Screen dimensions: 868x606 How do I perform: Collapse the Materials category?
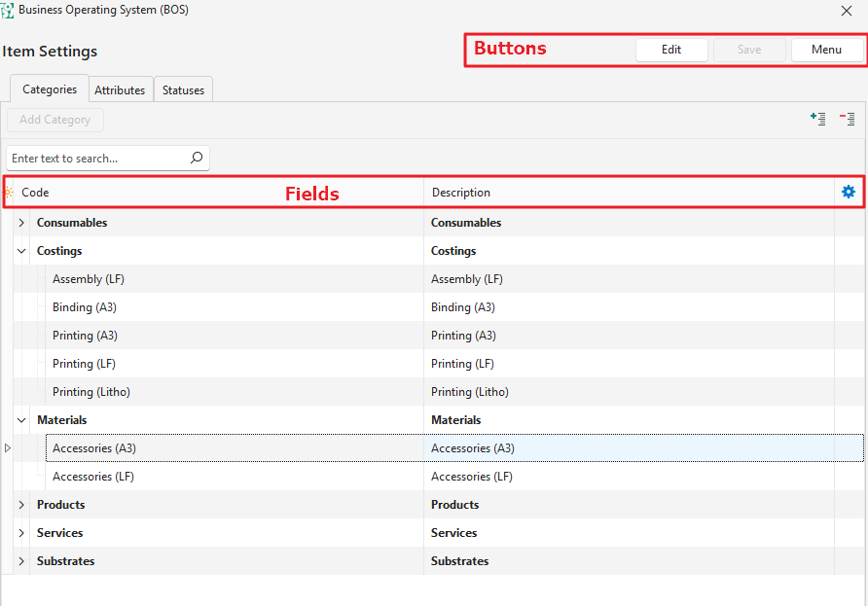[21, 420]
